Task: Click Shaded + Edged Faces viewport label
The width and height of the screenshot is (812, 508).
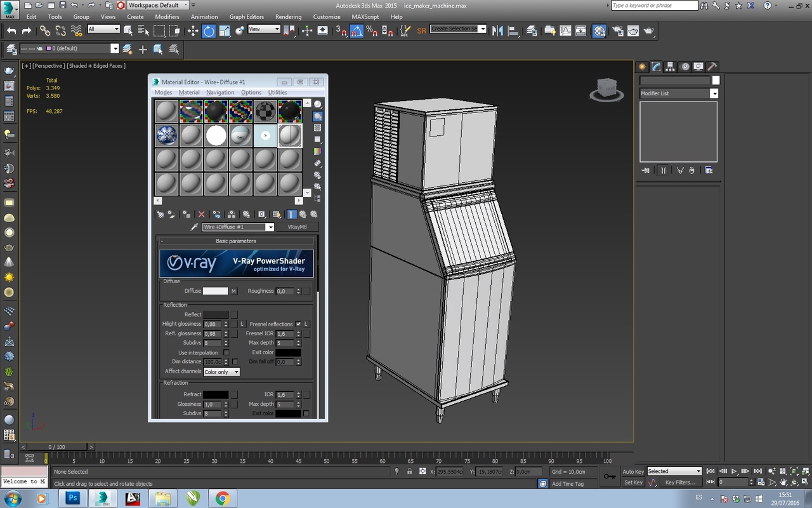Action: pos(96,66)
